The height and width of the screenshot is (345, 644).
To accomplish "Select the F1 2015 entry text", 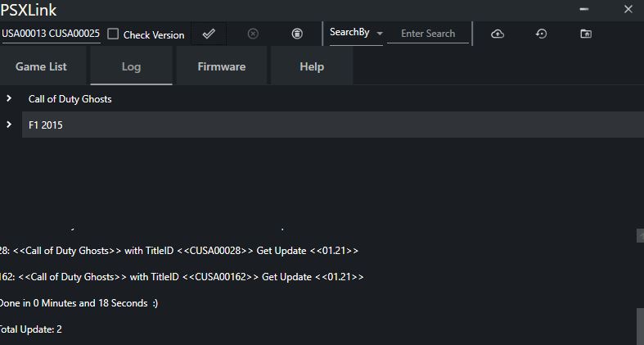I will (x=46, y=125).
